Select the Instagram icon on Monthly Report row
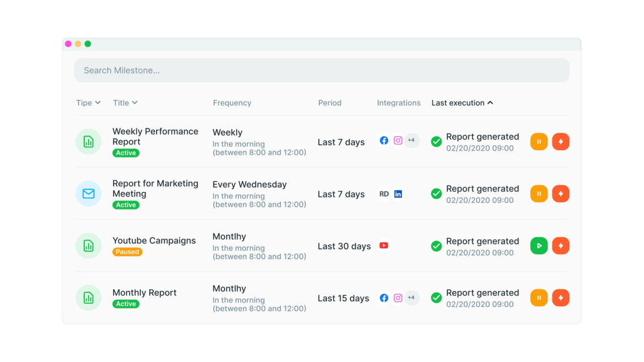This screenshot has width=644, height=362. tap(397, 298)
